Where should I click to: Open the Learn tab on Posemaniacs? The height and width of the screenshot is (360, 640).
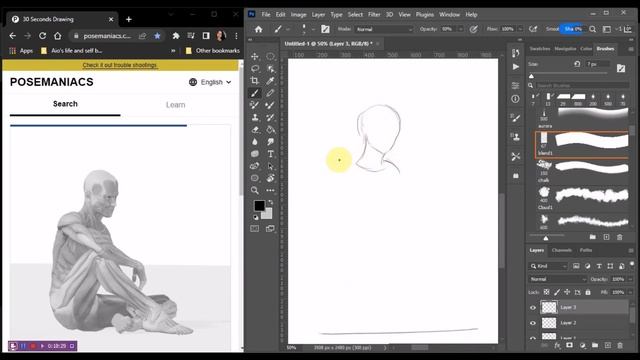176,105
